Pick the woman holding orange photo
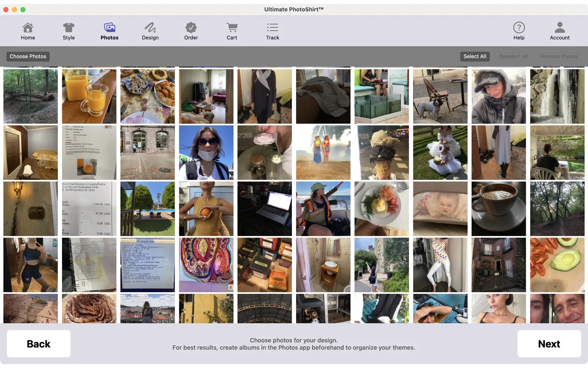The width and height of the screenshot is (588, 368). [x=206, y=209]
